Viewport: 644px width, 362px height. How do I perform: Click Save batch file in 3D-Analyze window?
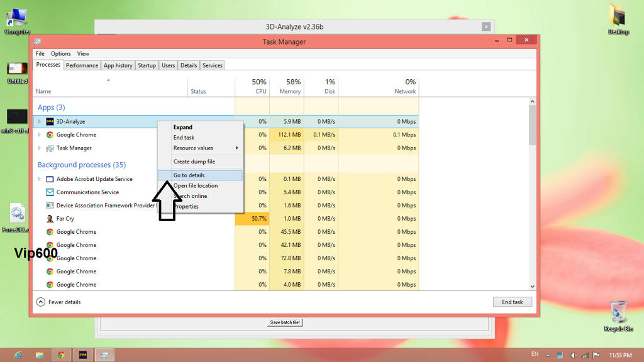coord(285,322)
